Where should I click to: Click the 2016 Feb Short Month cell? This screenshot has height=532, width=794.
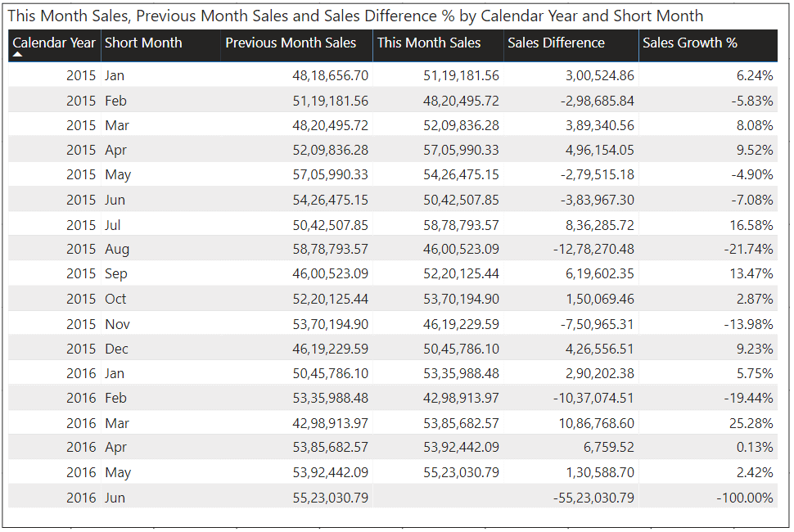coord(116,399)
